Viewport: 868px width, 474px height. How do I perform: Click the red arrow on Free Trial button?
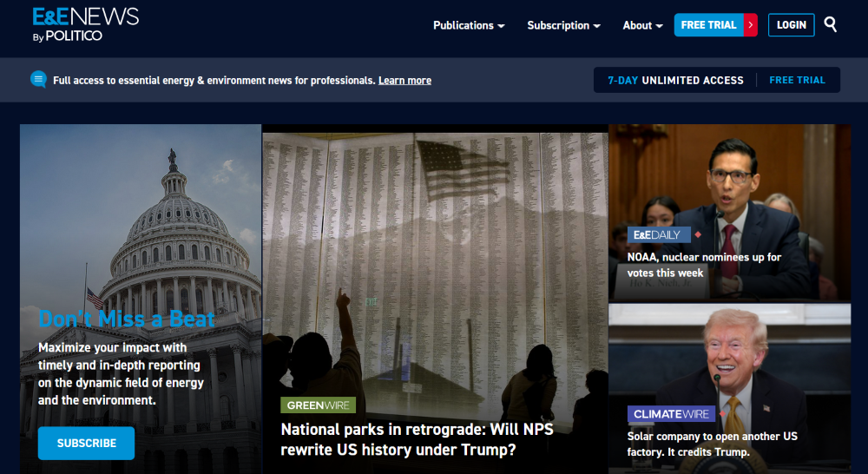click(750, 25)
